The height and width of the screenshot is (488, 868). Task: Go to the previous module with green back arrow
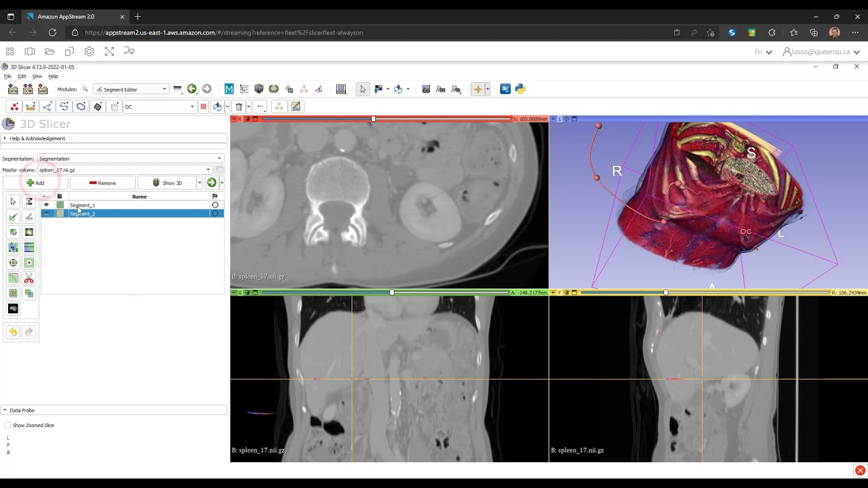pyautogui.click(x=192, y=89)
